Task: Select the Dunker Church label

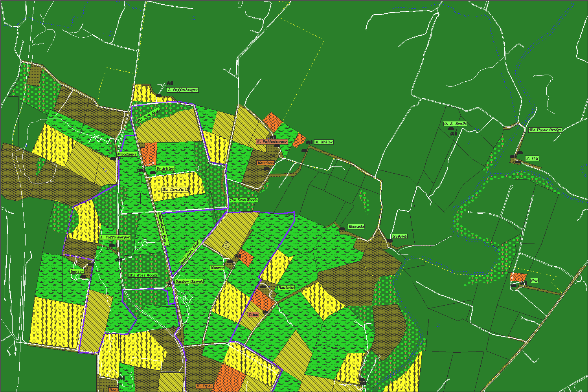Action: 189,282
